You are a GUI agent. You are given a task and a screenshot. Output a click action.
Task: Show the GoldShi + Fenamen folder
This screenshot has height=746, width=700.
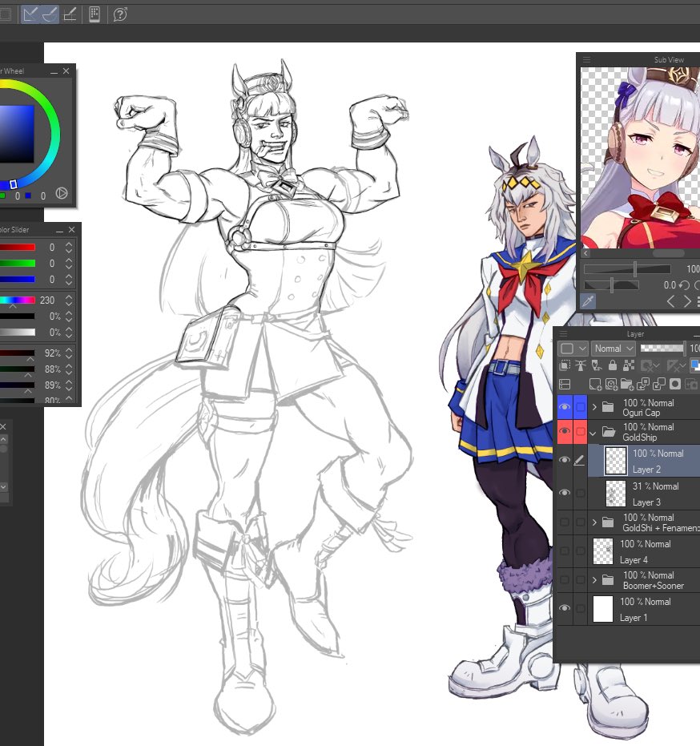(x=565, y=522)
